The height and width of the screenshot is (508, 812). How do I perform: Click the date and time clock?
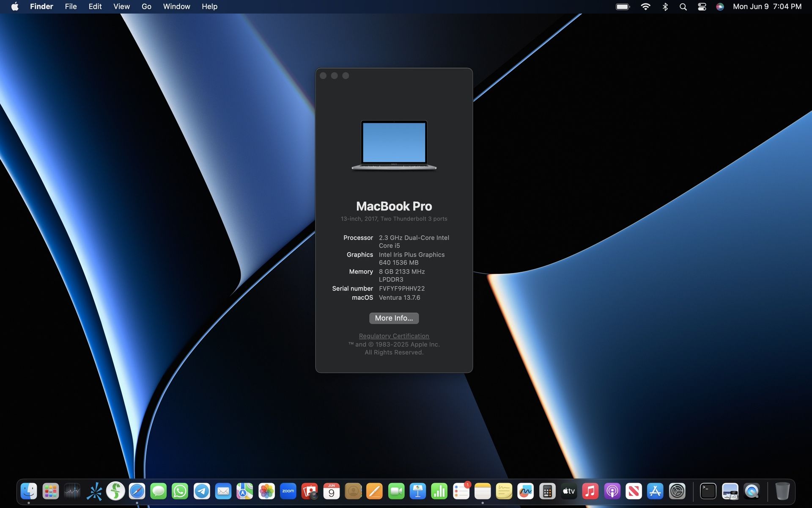(x=767, y=6)
